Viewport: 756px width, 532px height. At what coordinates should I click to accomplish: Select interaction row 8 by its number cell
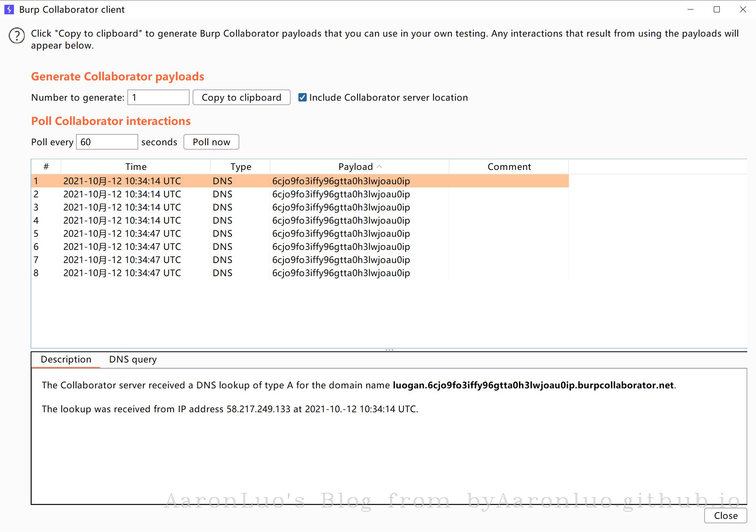46,273
